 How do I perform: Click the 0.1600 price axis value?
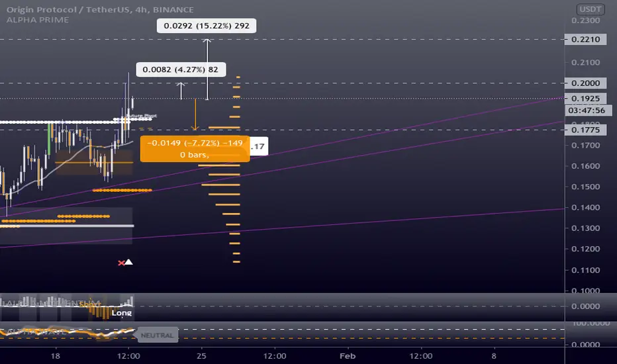pyautogui.click(x=585, y=166)
